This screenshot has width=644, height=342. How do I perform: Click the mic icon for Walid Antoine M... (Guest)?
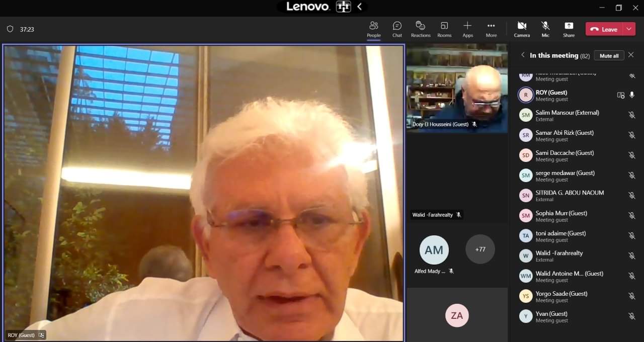632,276
